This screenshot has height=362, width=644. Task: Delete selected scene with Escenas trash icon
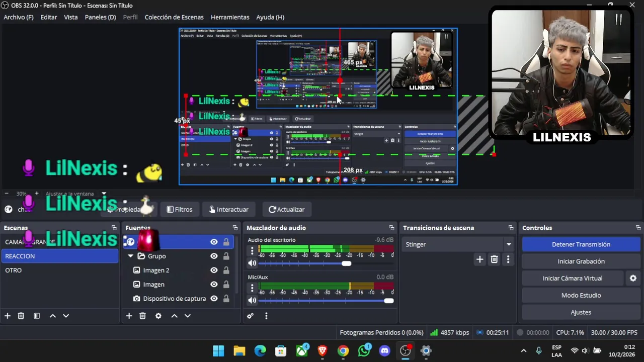(x=21, y=316)
